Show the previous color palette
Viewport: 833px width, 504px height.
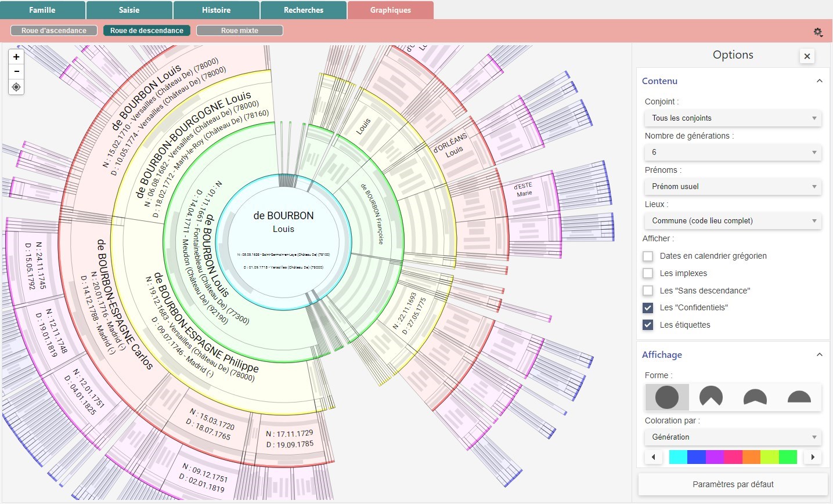(x=654, y=457)
